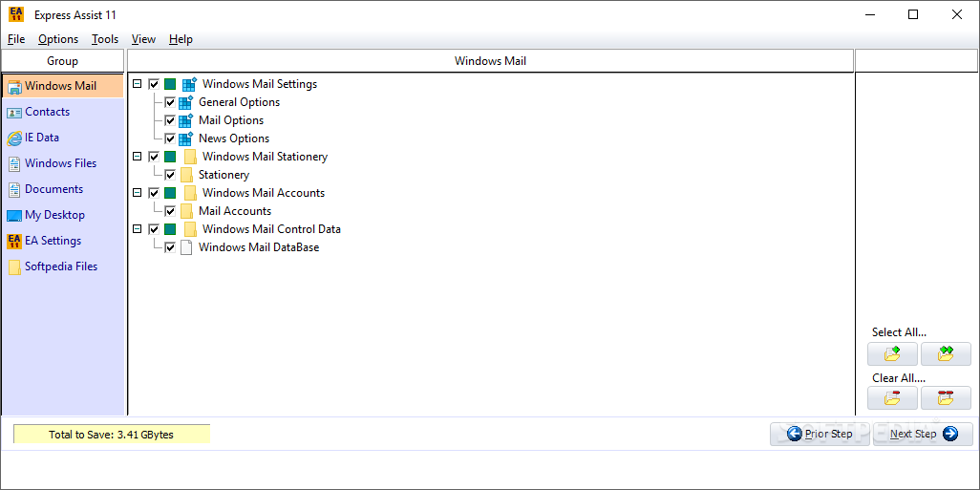
Task: Toggle the Stationery child checkbox
Action: (170, 175)
